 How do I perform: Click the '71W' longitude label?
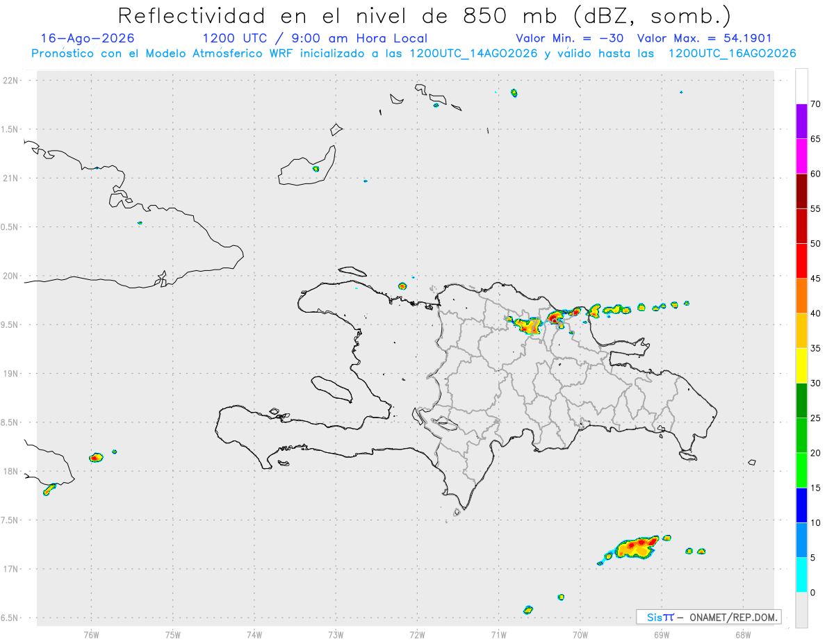[x=498, y=634]
